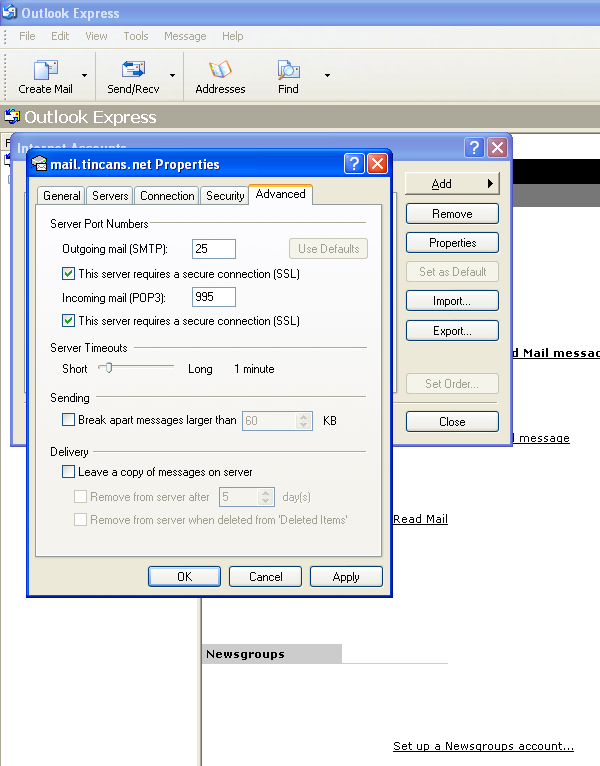This screenshot has height=766, width=600.
Task: Switch to the Connection tab
Action: click(x=167, y=196)
